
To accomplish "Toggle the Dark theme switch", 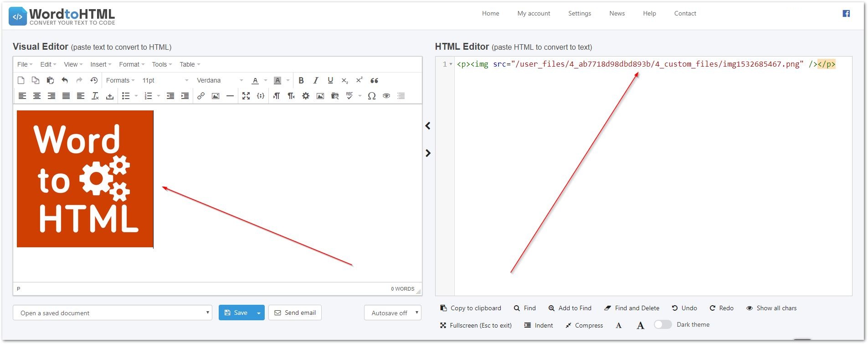I will tap(663, 324).
